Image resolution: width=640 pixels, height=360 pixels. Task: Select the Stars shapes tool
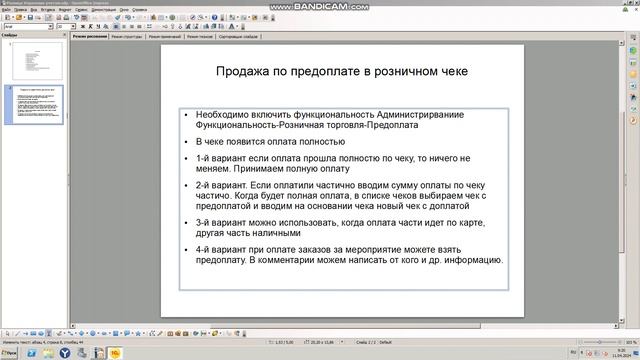click(x=138, y=333)
